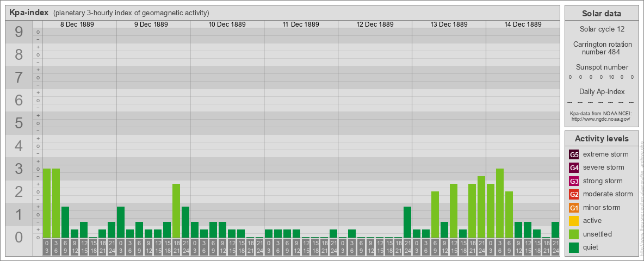
Task: Click the 13 Dec 6-9h unsettled bar
Action: (435, 215)
